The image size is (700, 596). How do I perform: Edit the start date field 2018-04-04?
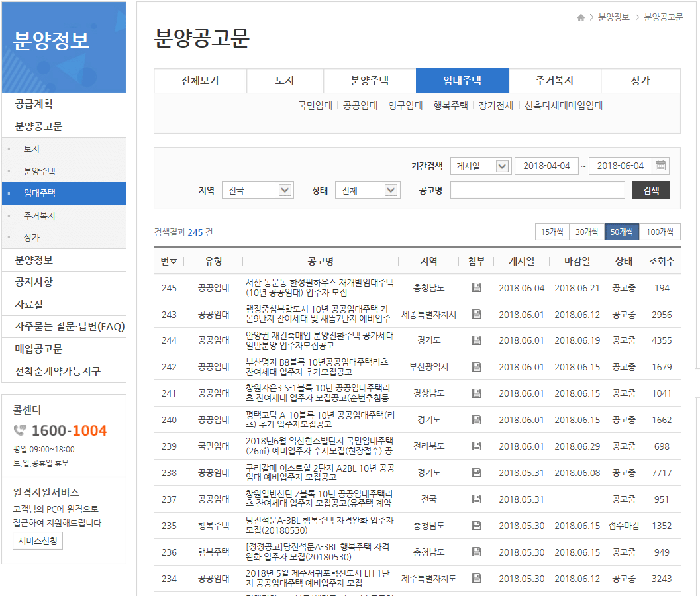(546, 166)
